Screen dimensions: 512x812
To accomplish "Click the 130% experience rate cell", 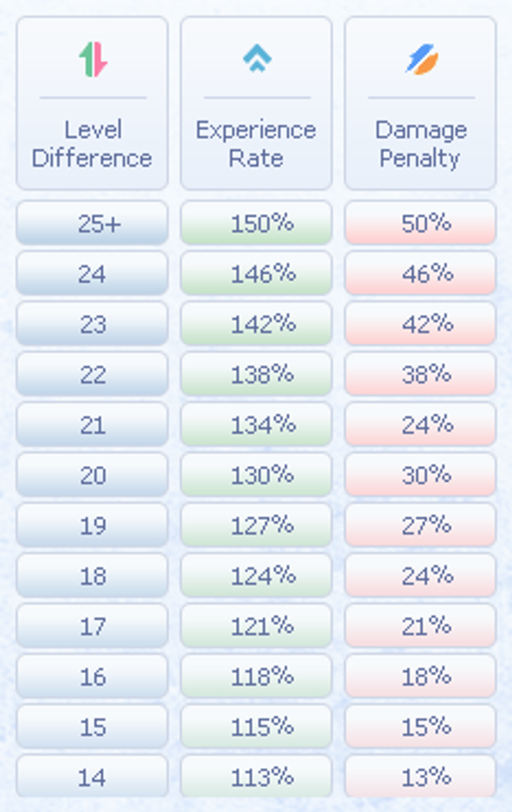I will (256, 475).
